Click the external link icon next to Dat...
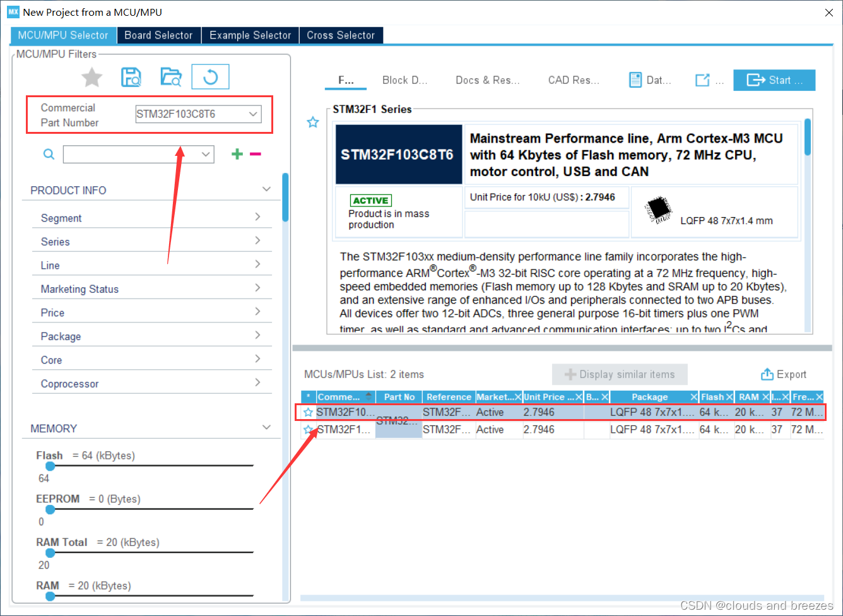The width and height of the screenshot is (843, 616). click(702, 80)
